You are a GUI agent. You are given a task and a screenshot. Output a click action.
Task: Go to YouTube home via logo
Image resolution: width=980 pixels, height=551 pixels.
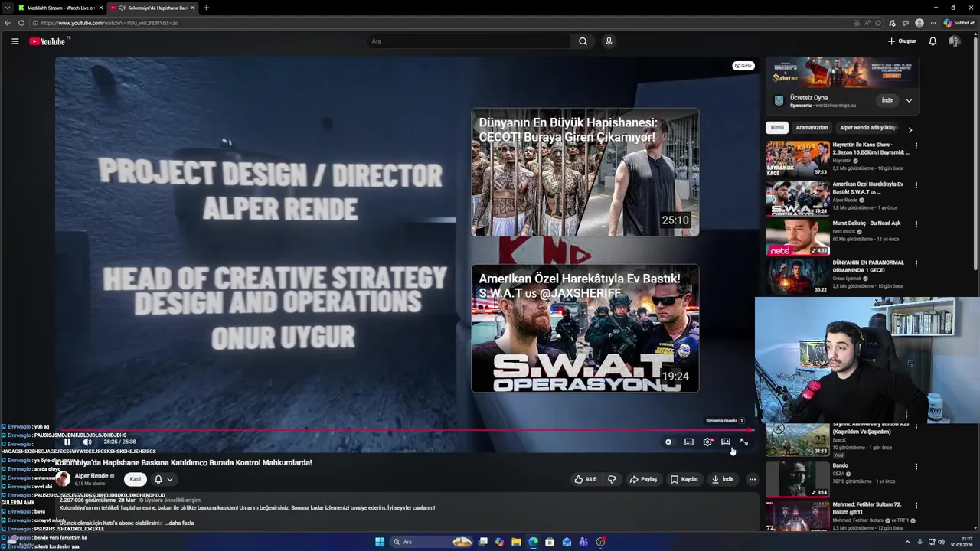(x=48, y=41)
